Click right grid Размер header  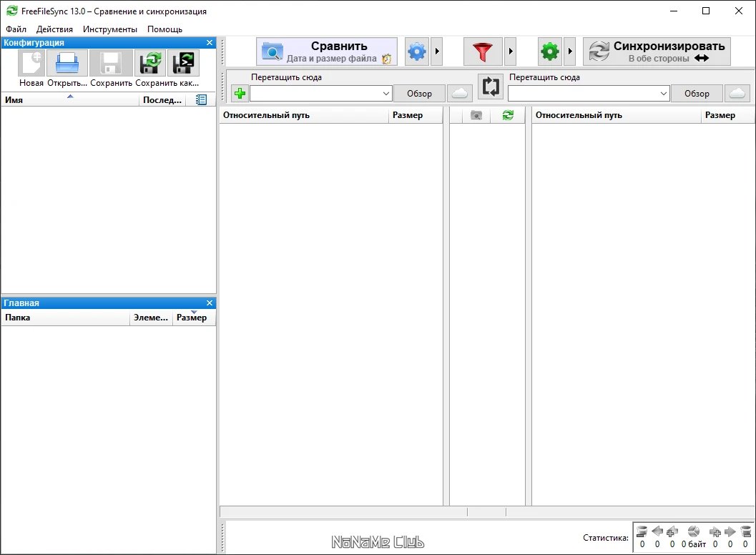click(x=727, y=115)
